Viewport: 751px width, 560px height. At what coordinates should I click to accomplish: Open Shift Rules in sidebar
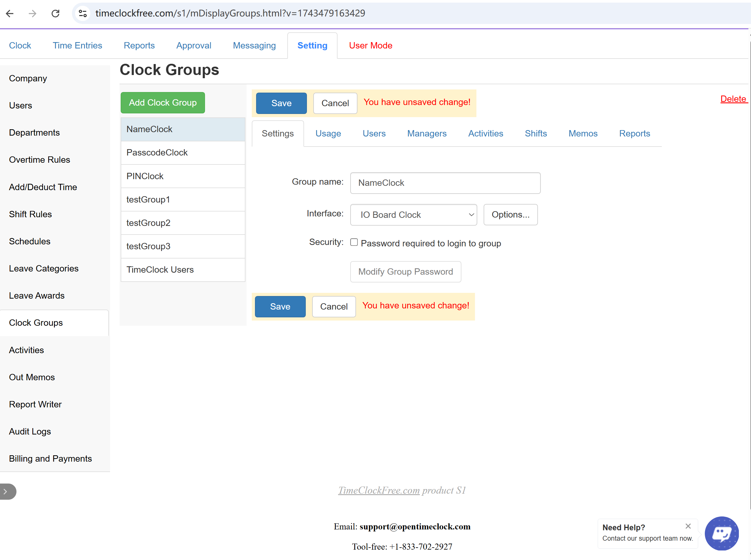pyautogui.click(x=55, y=214)
